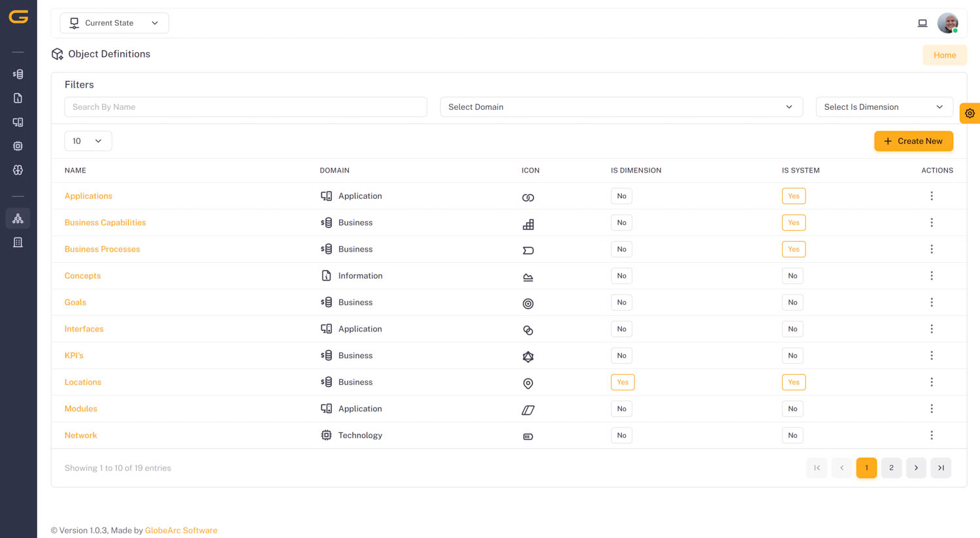
Task: Change the page size dropdown showing 10
Action: tap(88, 141)
